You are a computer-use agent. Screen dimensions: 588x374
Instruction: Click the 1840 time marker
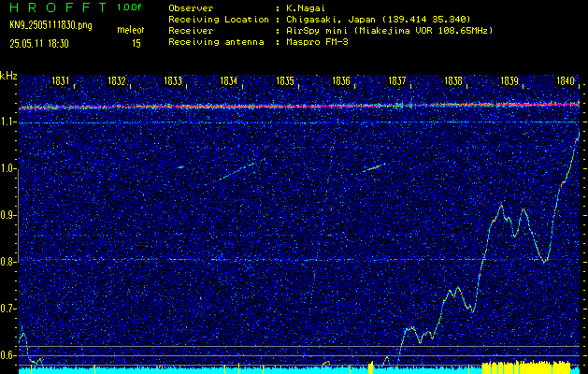point(566,81)
